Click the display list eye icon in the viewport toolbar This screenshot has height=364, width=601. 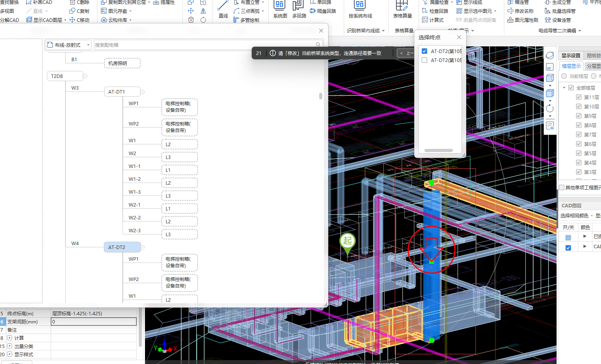(x=550, y=126)
